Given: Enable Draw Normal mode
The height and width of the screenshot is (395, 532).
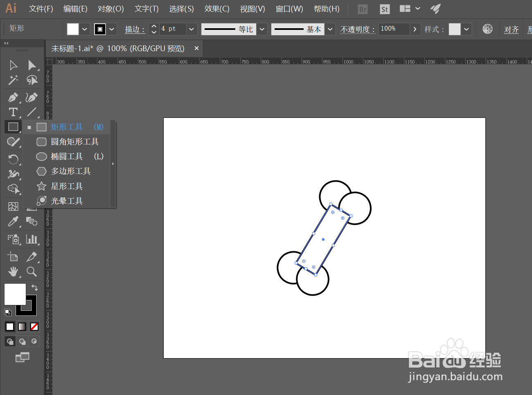Looking at the screenshot, I should pos(10,341).
